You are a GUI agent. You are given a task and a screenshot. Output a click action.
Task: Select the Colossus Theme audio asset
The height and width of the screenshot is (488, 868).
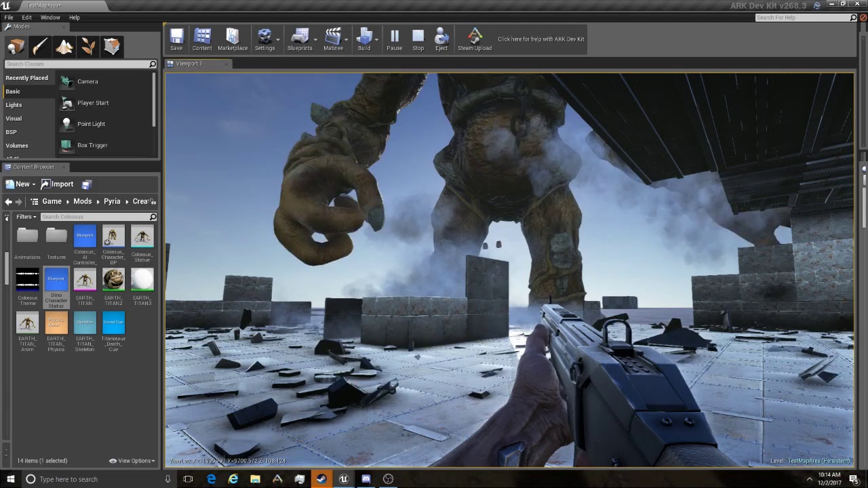(27, 288)
